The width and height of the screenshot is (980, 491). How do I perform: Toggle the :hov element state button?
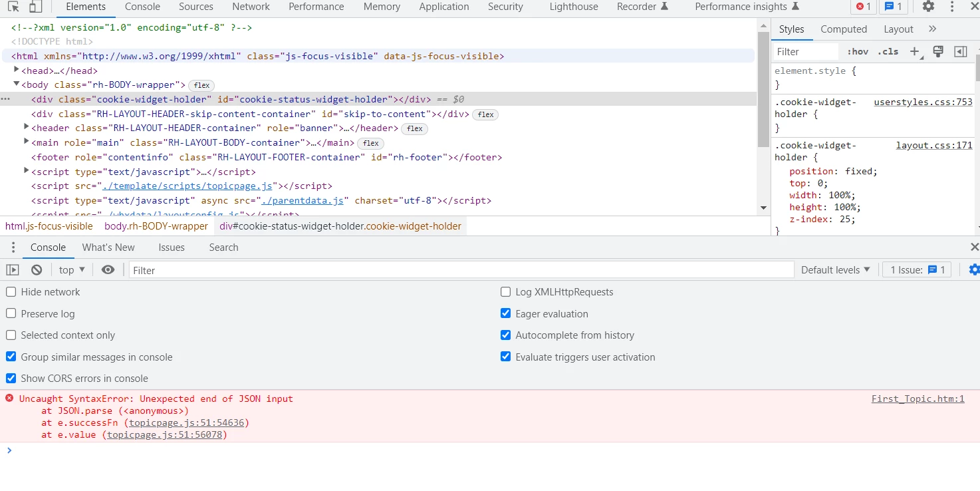coord(858,51)
